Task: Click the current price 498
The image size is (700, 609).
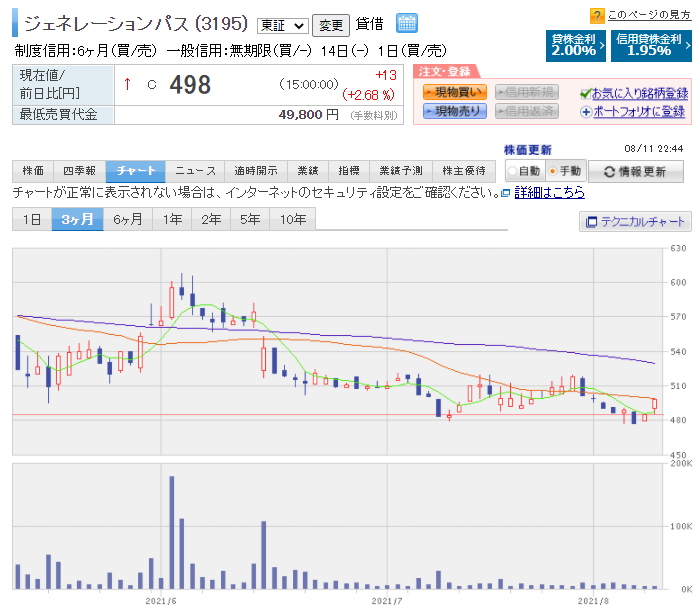Action: [x=190, y=85]
